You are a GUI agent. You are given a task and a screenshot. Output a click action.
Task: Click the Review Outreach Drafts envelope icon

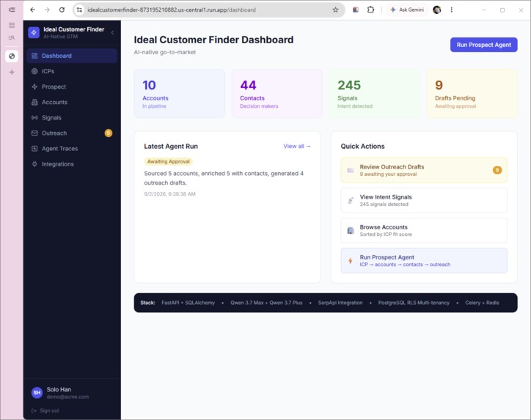(351, 170)
